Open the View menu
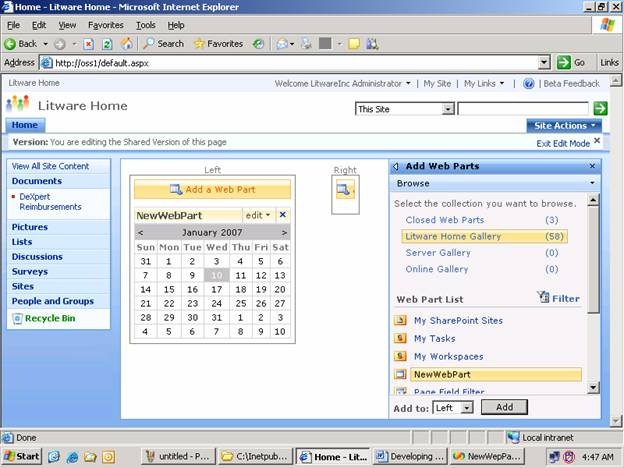Viewport: 624px width, 468px height. tap(67, 25)
